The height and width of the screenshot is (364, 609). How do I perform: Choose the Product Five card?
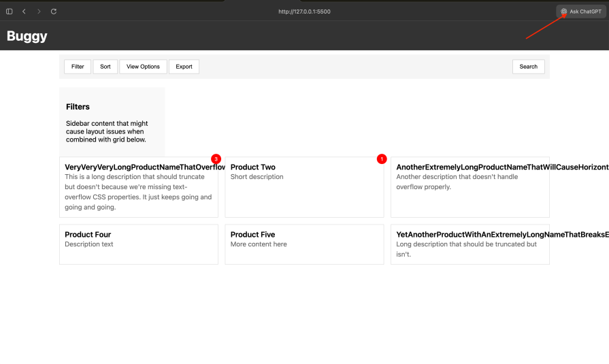(304, 244)
